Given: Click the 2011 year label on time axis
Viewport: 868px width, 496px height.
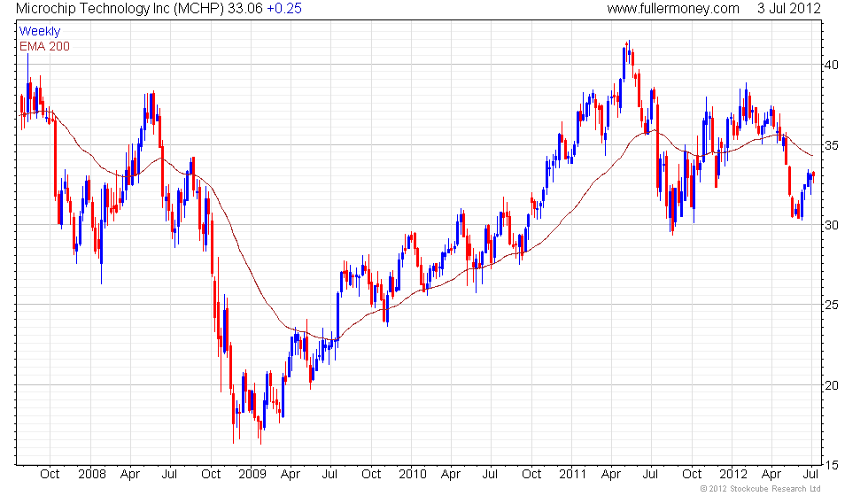Looking at the screenshot, I should (573, 475).
